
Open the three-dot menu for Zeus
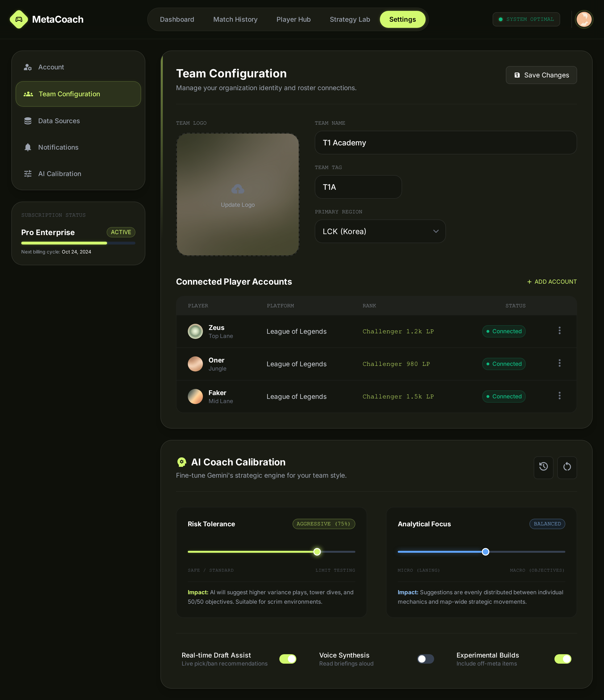pyautogui.click(x=559, y=330)
